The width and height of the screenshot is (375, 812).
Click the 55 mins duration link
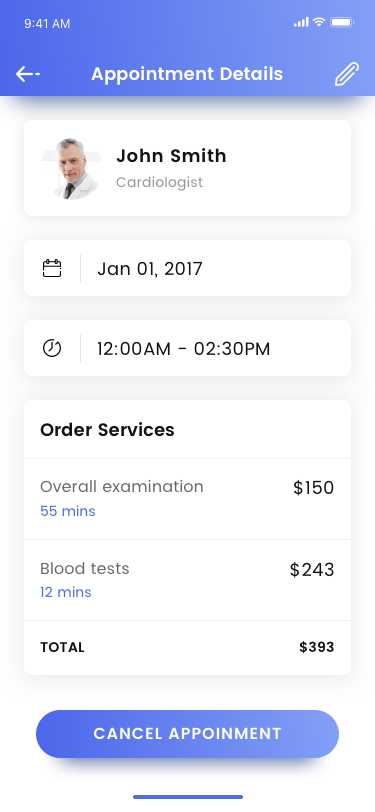[68, 511]
